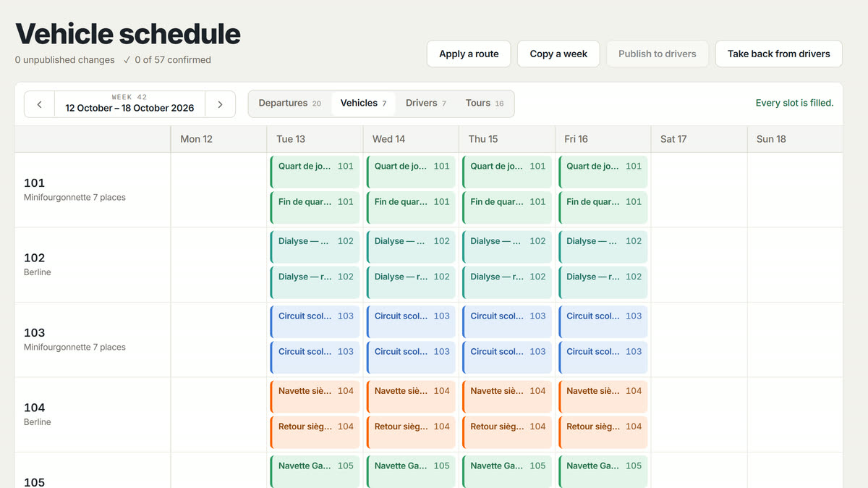Open Tuesday's Quart de jo… 101 shift
The image size is (868, 488).
[315, 172]
